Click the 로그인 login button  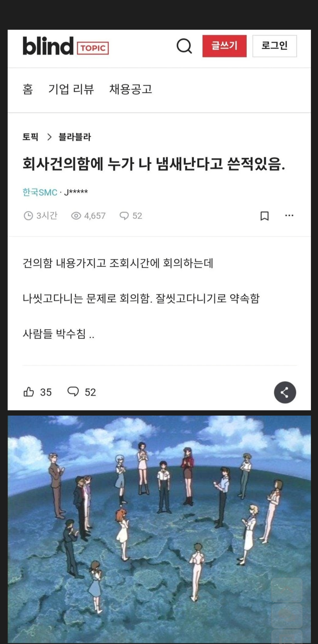coord(274,46)
